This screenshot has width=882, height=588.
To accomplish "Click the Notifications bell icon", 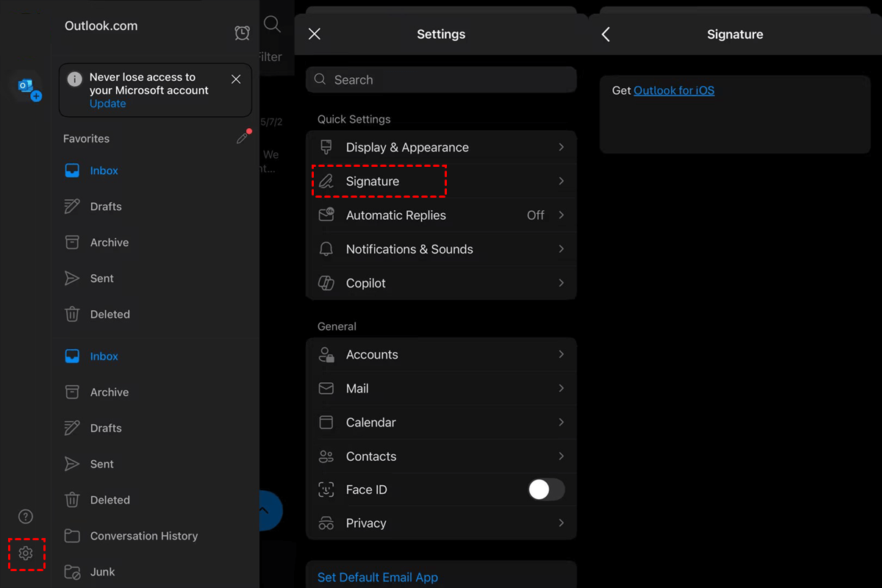I will click(x=326, y=249).
